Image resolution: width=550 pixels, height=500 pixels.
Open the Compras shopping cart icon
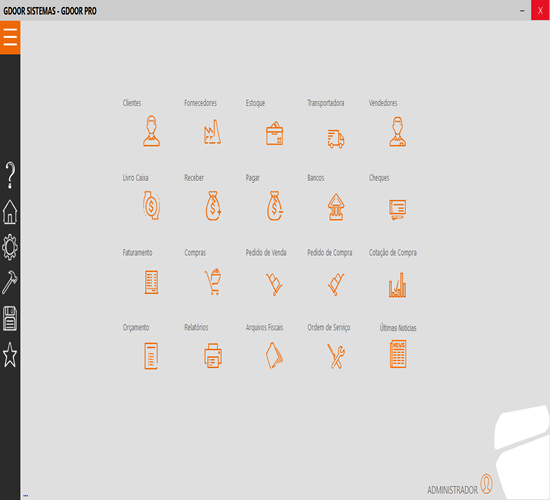point(213,282)
